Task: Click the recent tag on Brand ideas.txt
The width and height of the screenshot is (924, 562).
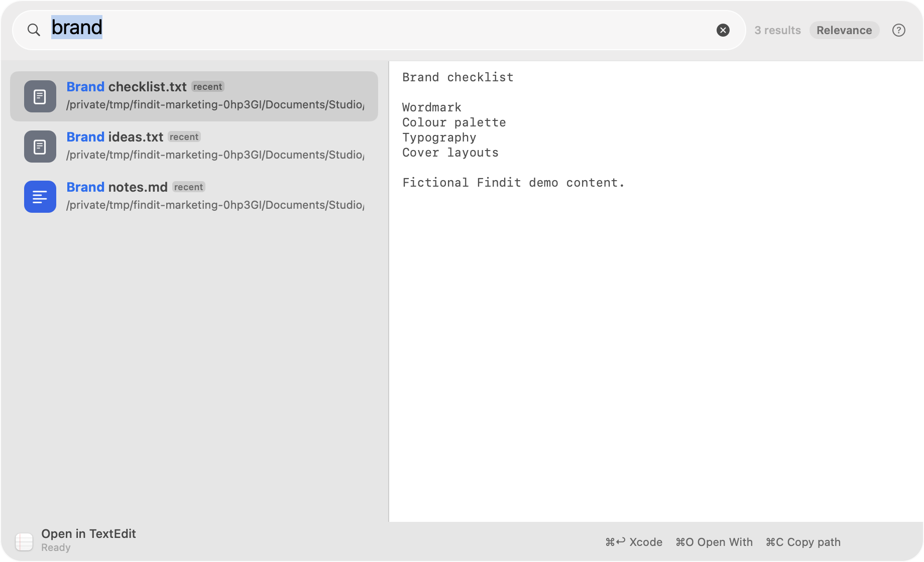Action: (184, 137)
